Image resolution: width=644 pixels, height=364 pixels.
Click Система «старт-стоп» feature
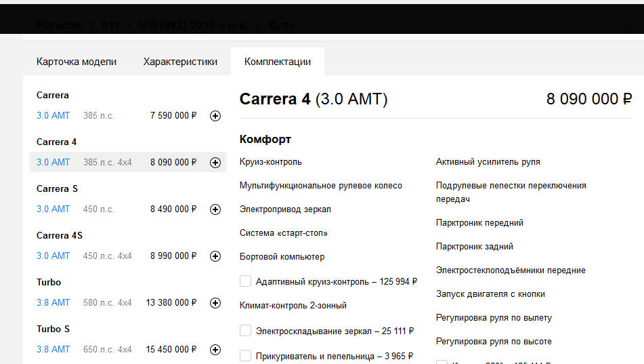coord(284,233)
